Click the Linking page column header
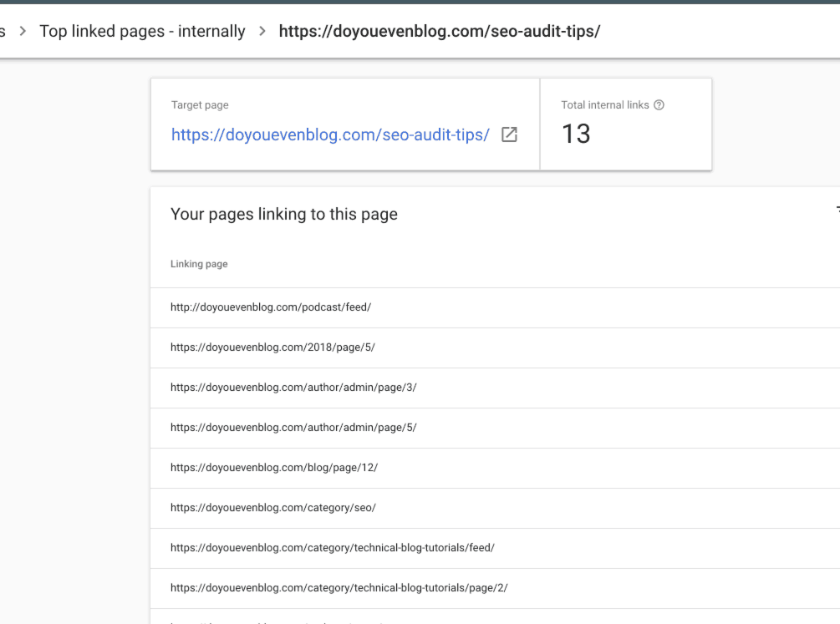Image resolution: width=840 pixels, height=624 pixels. coord(199,264)
